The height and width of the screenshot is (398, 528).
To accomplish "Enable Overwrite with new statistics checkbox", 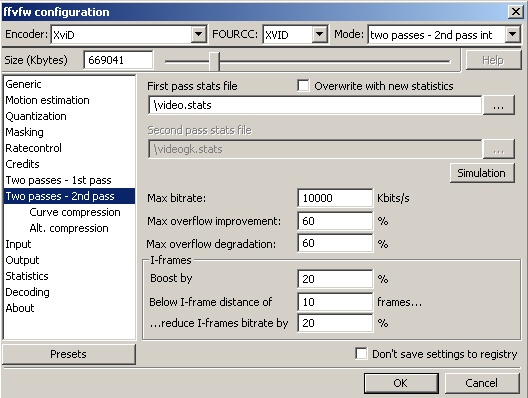I will (x=303, y=86).
